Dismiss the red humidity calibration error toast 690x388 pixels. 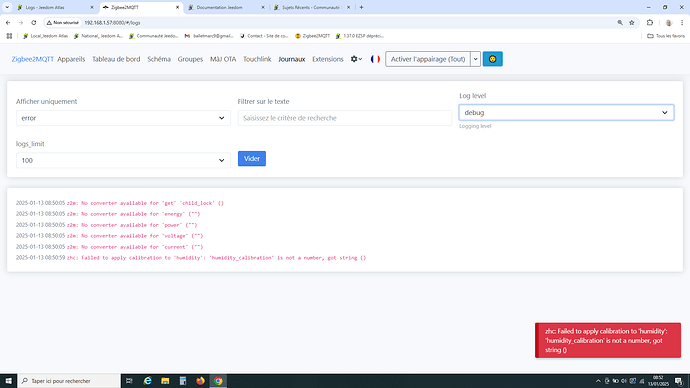(608, 340)
